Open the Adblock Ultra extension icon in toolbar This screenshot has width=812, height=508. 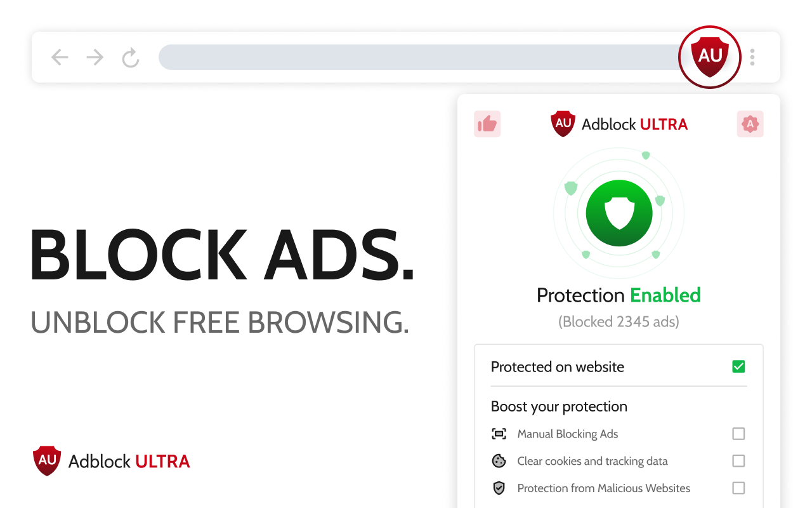coord(710,57)
